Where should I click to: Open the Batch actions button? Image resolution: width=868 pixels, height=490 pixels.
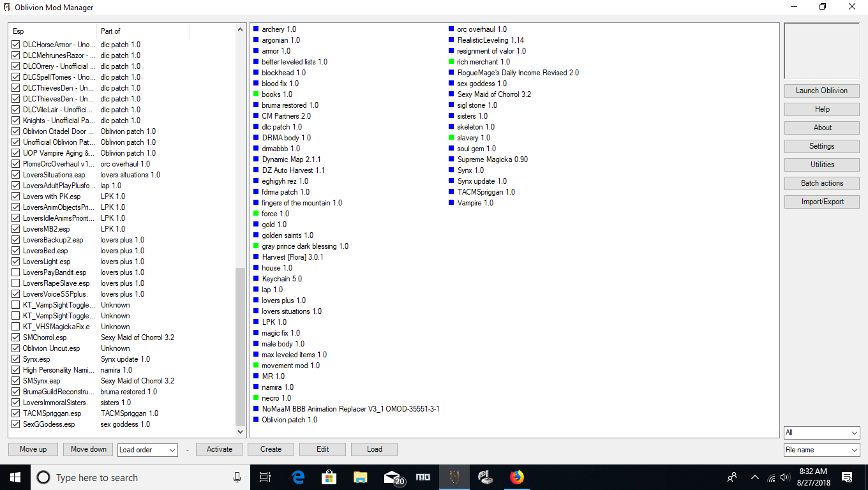coord(821,183)
